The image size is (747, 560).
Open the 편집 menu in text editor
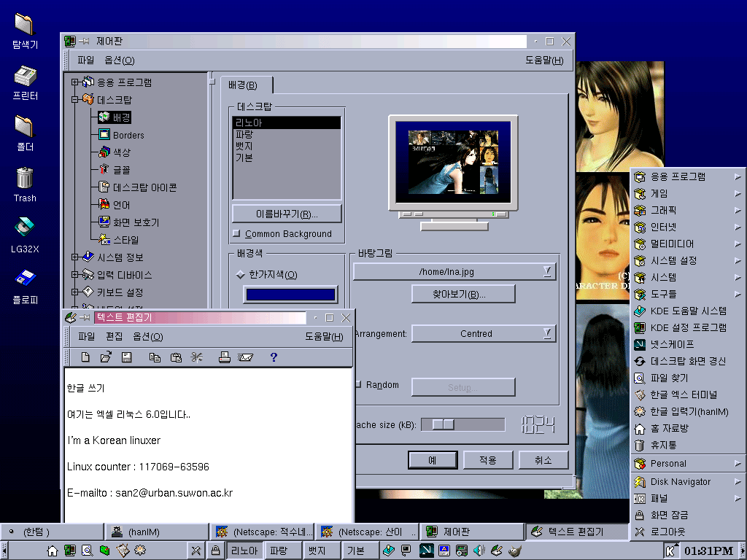(114, 337)
